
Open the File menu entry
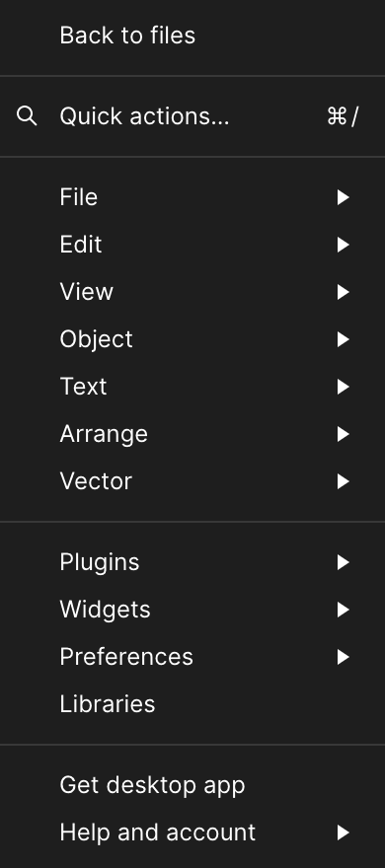point(192,197)
